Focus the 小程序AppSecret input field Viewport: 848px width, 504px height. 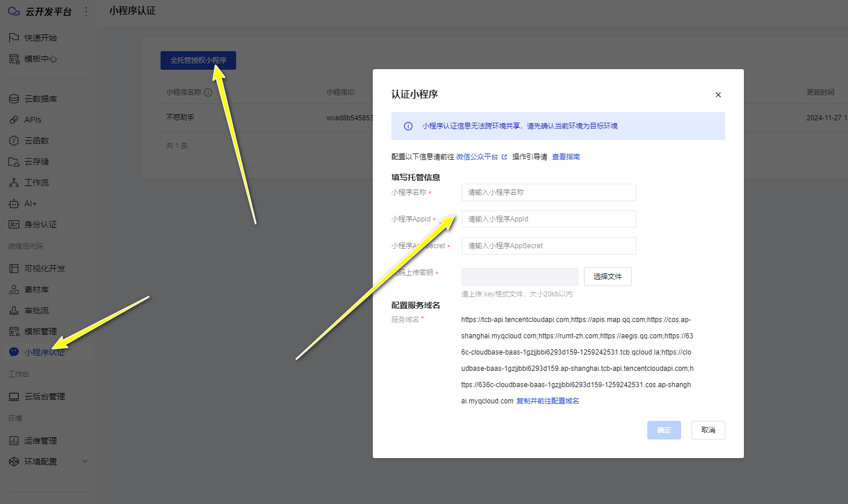tap(549, 246)
